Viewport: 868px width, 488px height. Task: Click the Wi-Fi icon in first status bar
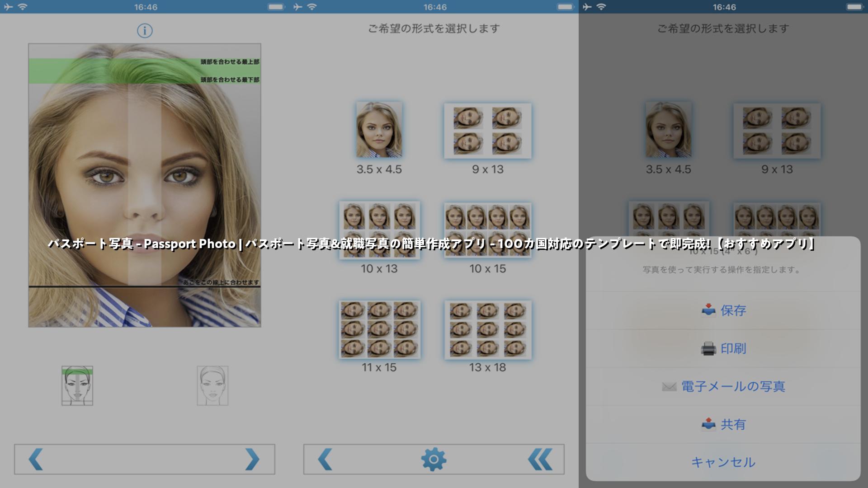23,7
